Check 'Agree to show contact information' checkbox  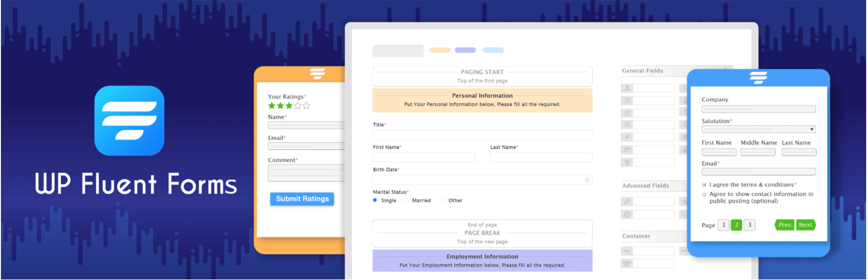click(x=704, y=194)
